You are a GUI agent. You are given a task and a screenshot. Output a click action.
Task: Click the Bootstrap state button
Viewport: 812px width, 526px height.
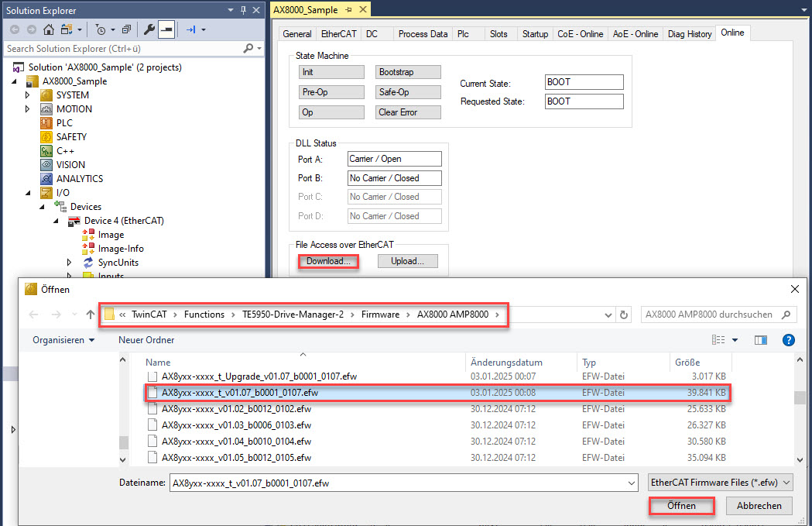pyautogui.click(x=408, y=72)
